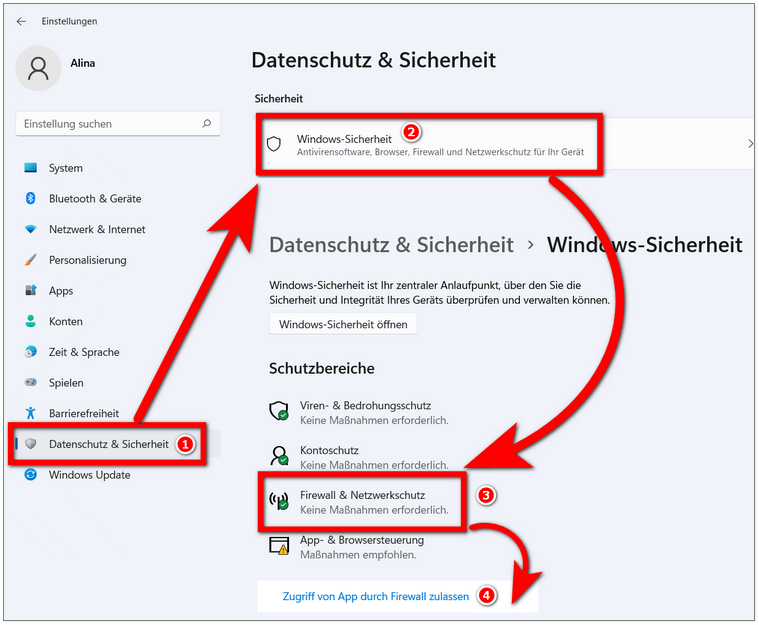
Task: Click the globe clock Zeit & Sprache icon
Action: click(x=30, y=352)
